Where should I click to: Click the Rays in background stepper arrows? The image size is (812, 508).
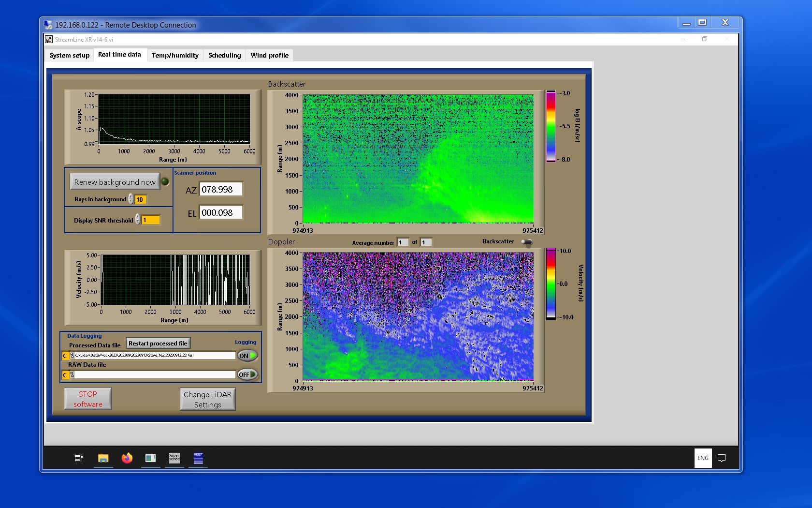(131, 199)
